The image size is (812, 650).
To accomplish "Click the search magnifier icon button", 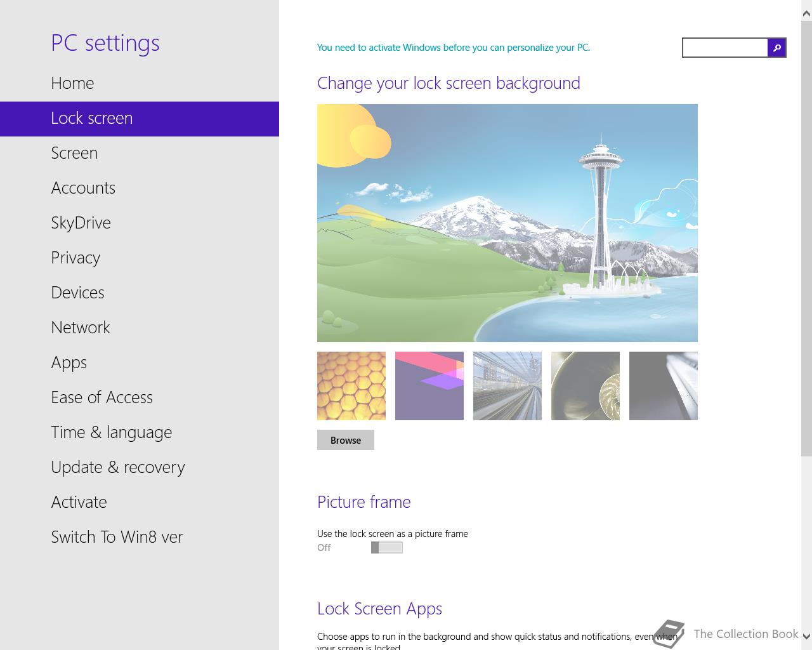I will coord(776,48).
